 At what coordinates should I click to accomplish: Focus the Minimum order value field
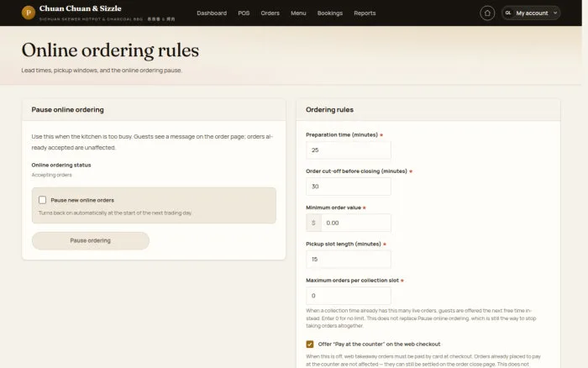(355, 223)
